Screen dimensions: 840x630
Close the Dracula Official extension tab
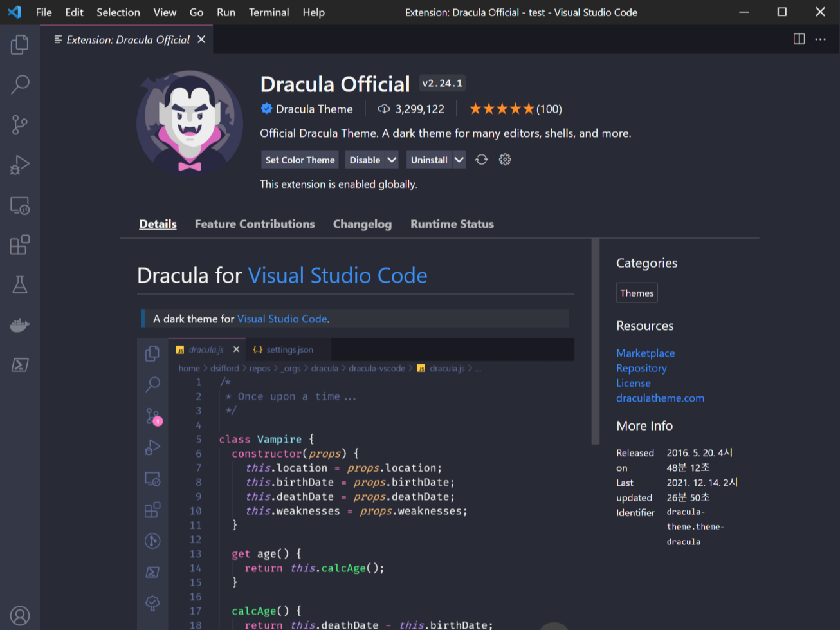pyautogui.click(x=201, y=39)
